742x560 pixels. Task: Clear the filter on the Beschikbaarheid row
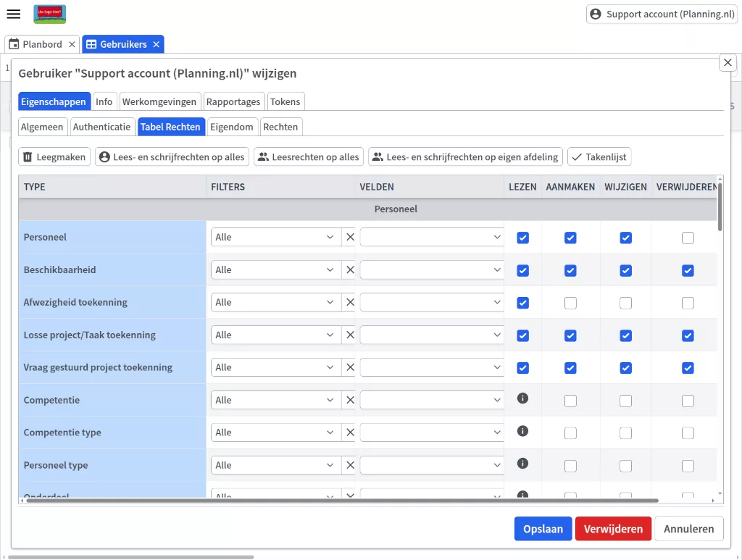[x=350, y=269]
